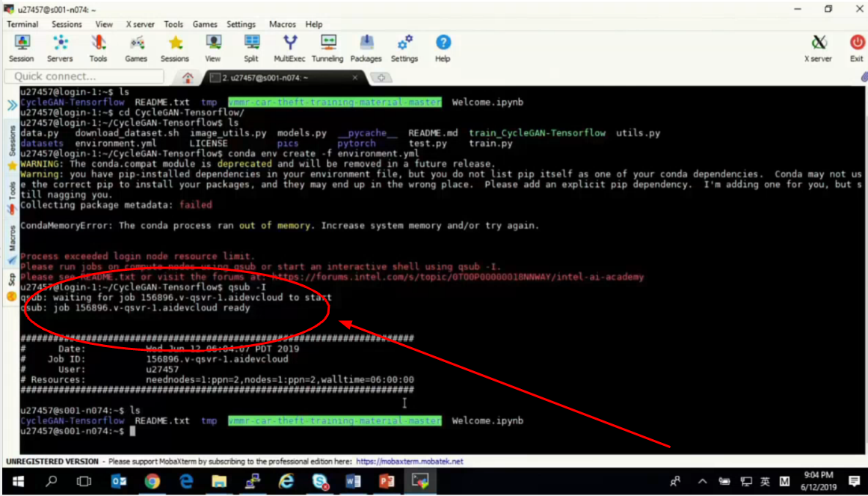Open the Scp sidebar tab
The height and width of the screenshot is (496, 868).
[x=12, y=287]
